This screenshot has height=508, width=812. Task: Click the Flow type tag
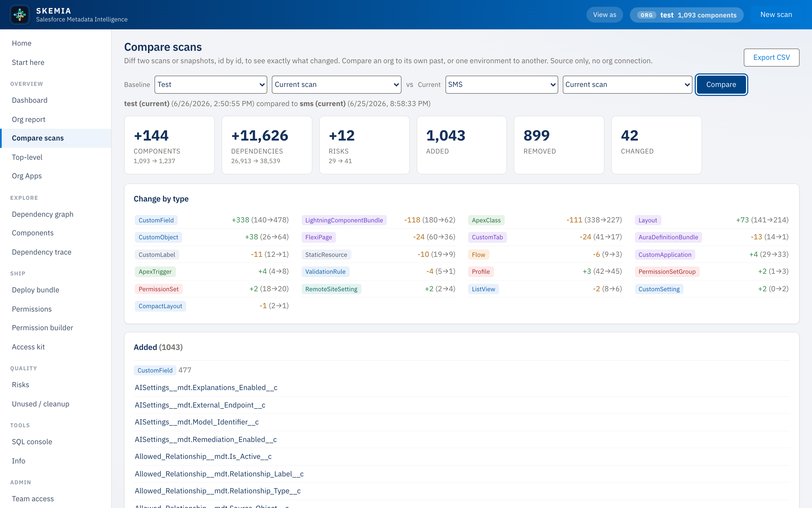pos(478,255)
